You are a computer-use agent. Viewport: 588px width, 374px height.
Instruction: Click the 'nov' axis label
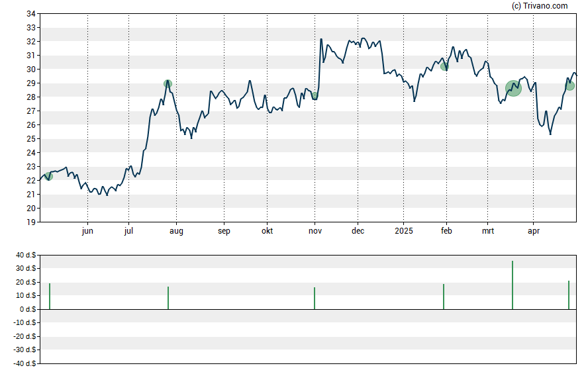[315, 231]
